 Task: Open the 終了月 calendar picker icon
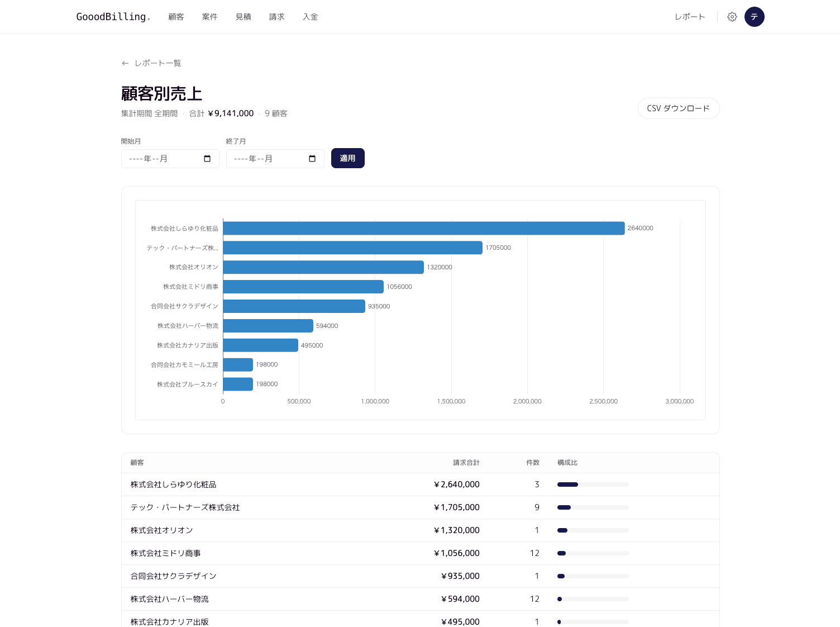click(x=312, y=159)
